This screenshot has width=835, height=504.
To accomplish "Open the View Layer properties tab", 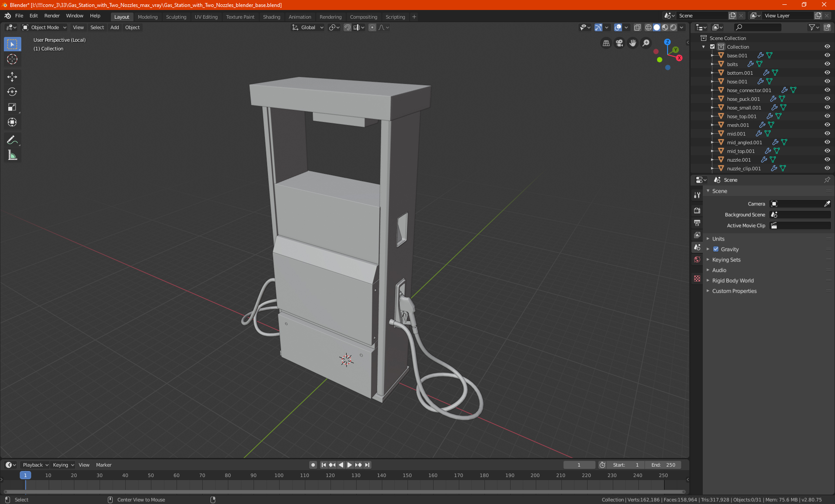I will [x=697, y=235].
